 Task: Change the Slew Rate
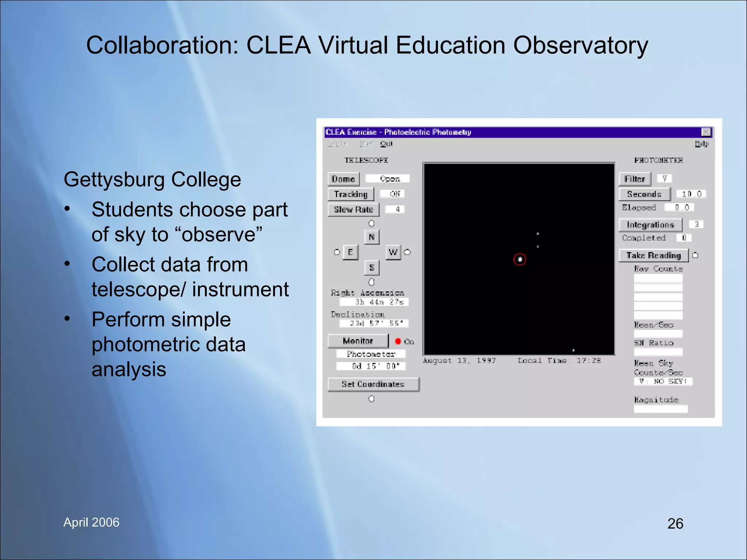tap(353, 210)
